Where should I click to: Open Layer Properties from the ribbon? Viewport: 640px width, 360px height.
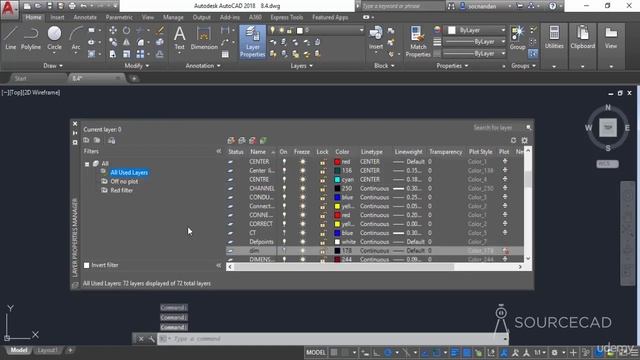(x=253, y=42)
